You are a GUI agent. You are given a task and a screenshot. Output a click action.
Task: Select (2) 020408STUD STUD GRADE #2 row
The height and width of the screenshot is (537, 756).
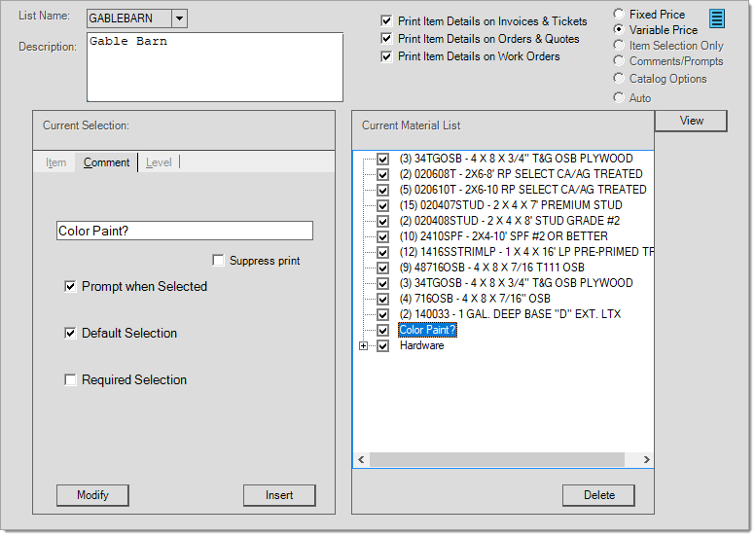pos(510,221)
